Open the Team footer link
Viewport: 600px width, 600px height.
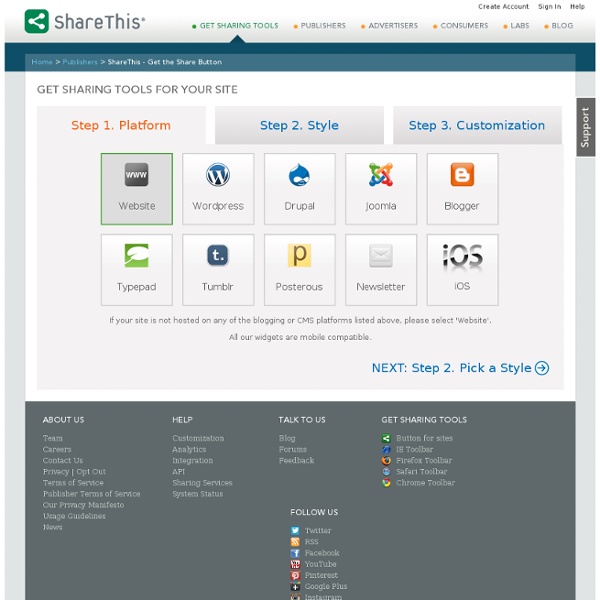click(53, 438)
